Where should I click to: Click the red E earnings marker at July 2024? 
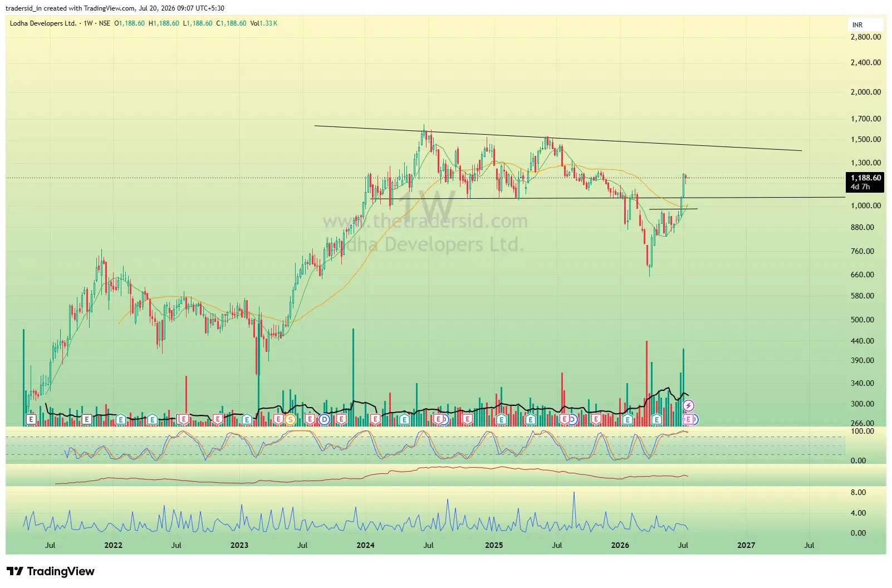pyautogui.click(x=439, y=419)
